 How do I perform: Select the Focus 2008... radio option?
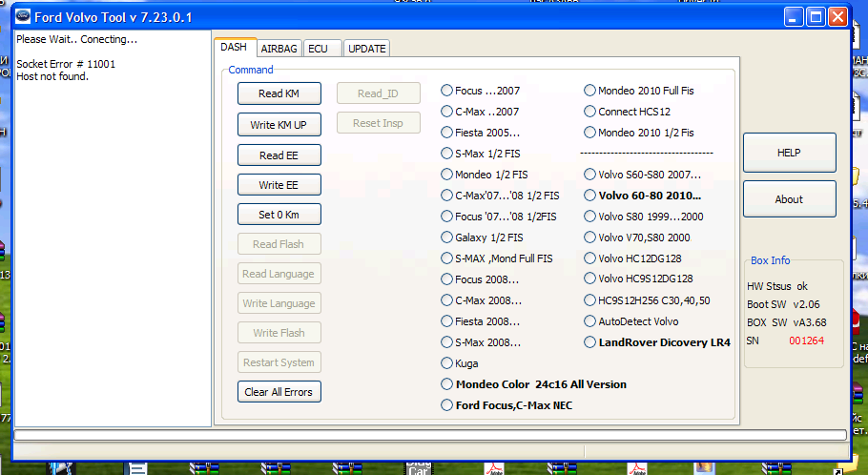coord(480,279)
